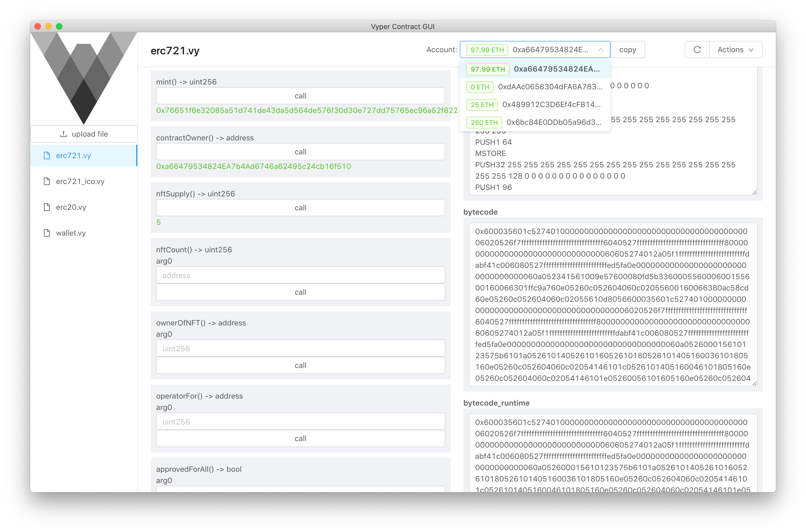Click address input field for nftCount()
Viewport: 806px width, 532px height.
pyautogui.click(x=300, y=275)
